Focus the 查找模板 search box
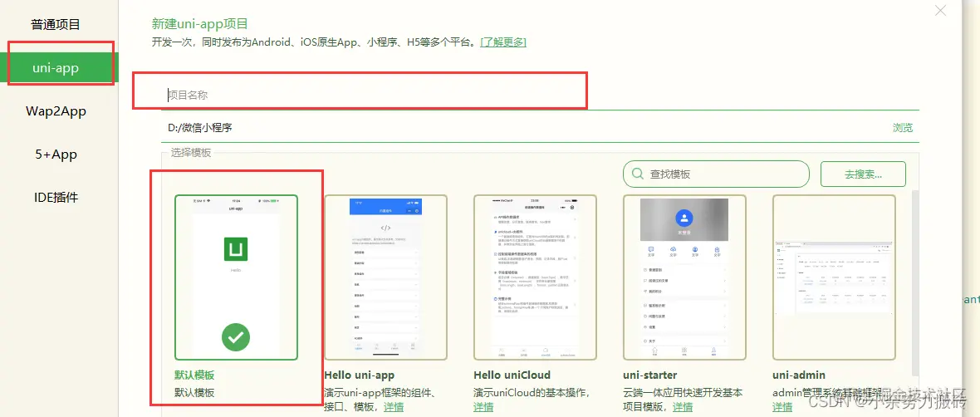 click(x=716, y=174)
